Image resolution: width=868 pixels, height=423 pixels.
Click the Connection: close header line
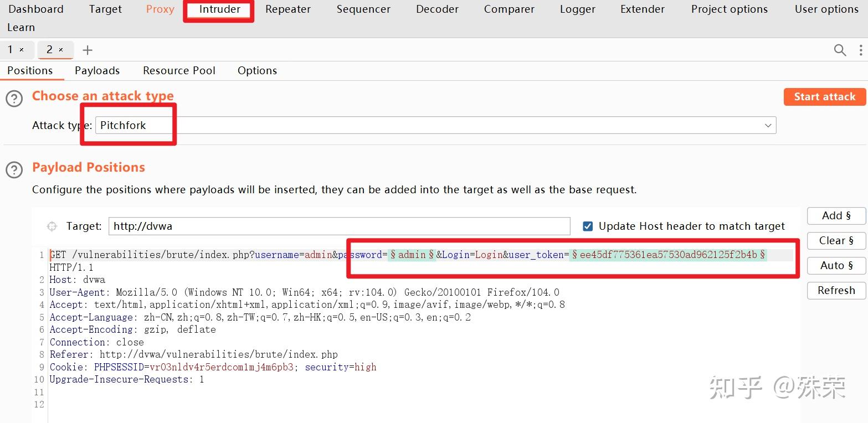point(97,342)
